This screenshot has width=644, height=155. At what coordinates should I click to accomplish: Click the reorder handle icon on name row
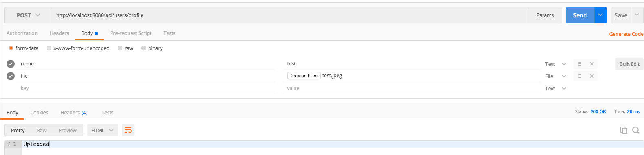click(580, 64)
